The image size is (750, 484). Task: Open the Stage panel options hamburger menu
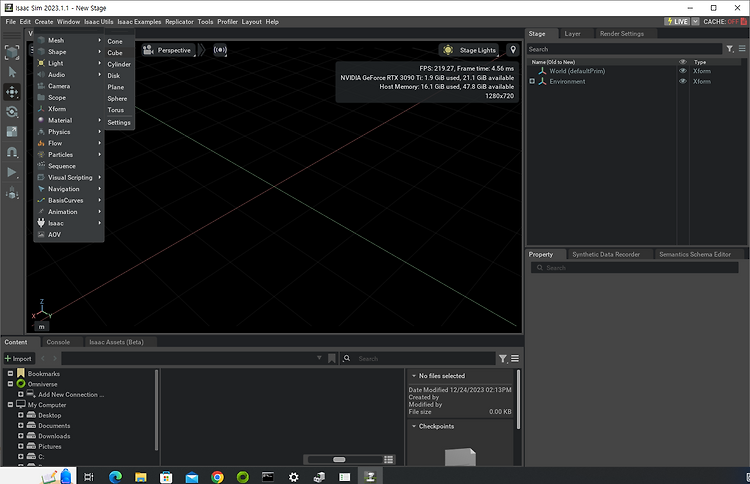coord(742,49)
